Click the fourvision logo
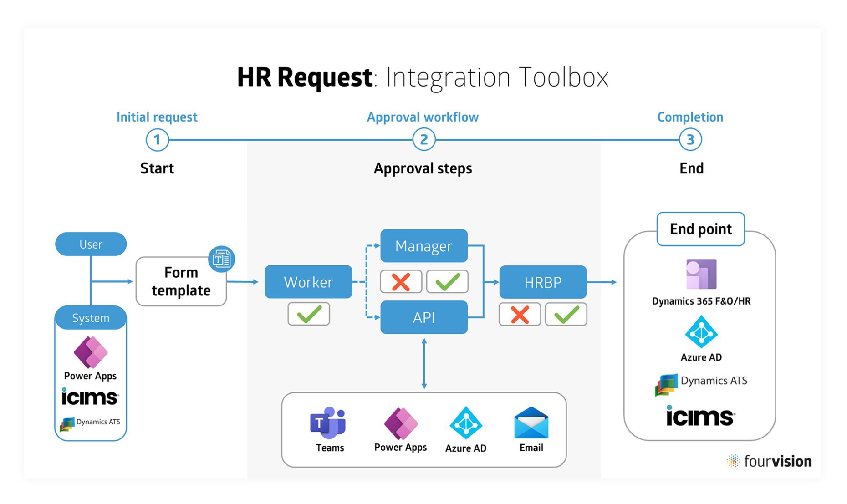The width and height of the screenshot is (847, 504). [x=770, y=461]
